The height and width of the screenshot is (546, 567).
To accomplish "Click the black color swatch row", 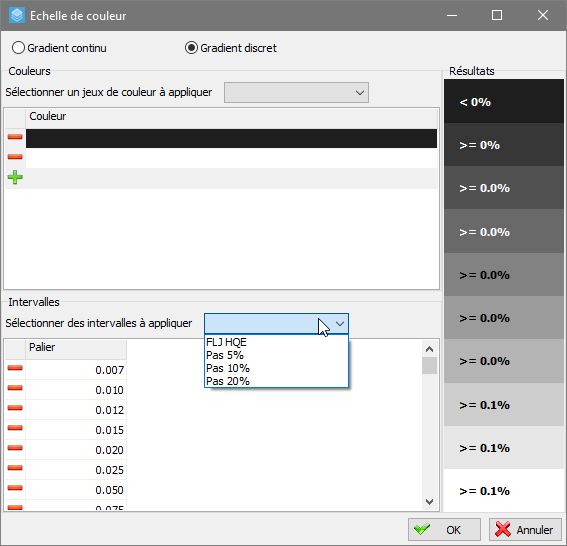I will (231, 138).
